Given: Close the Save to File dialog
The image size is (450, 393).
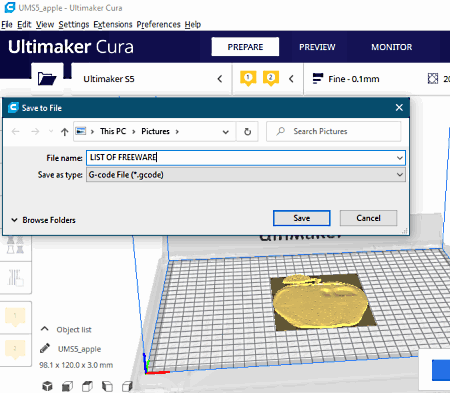Looking at the screenshot, I should (399, 107).
